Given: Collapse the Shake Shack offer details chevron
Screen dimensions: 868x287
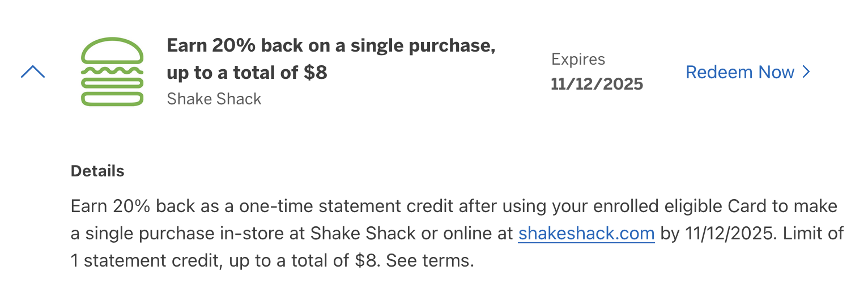Looking at the screenshot, I should tap(33, 72).
